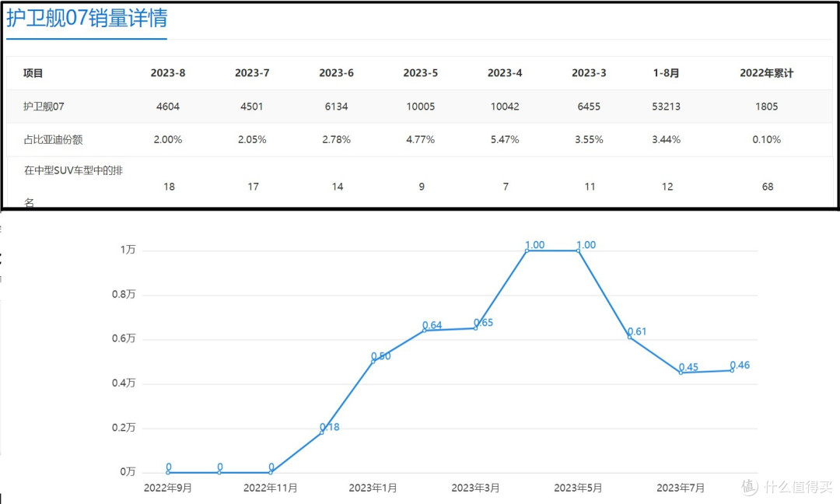The image size is (840, 504).
Task: Select the 项目 column header
Action: pos(33,73)
